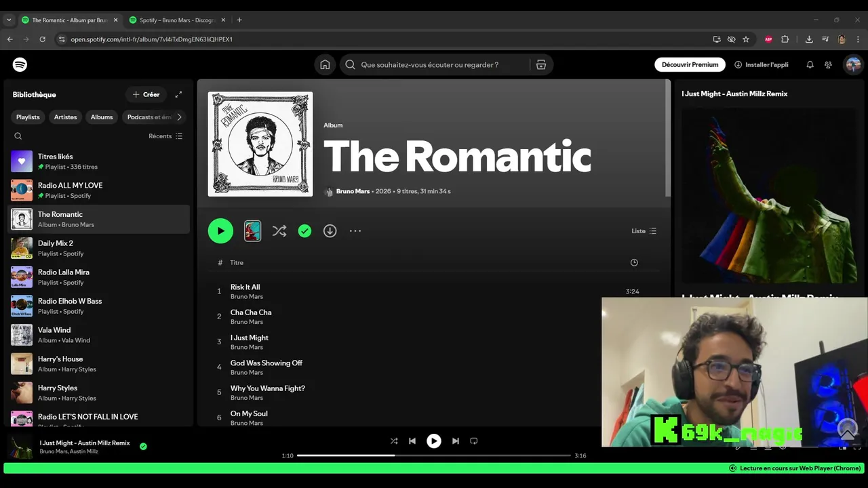Open Radio ALL MY LOVE playlist
The image size is (868, 488).
coord(99,190)
